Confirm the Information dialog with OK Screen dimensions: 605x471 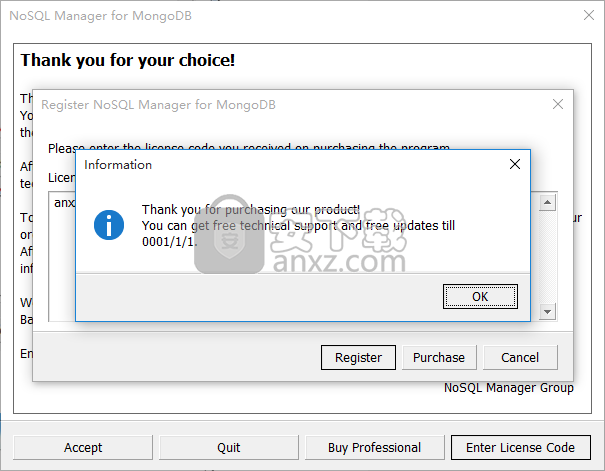480,296
